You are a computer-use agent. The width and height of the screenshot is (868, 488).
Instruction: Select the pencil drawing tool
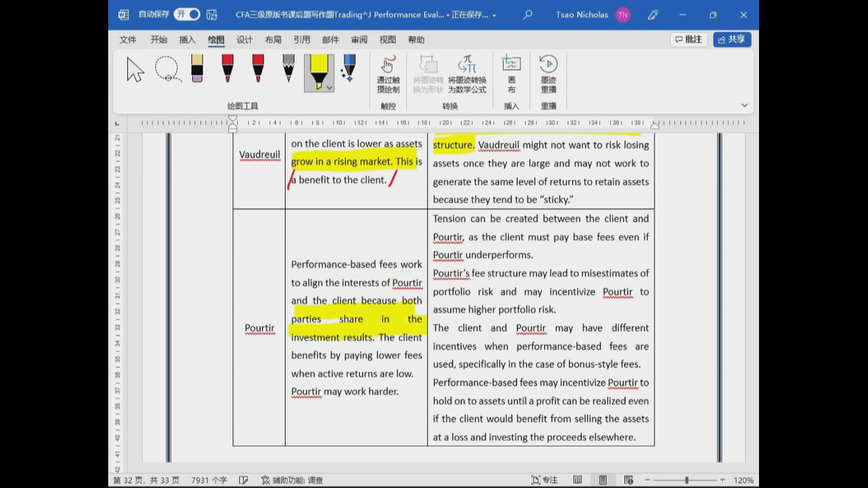[288, 69]
